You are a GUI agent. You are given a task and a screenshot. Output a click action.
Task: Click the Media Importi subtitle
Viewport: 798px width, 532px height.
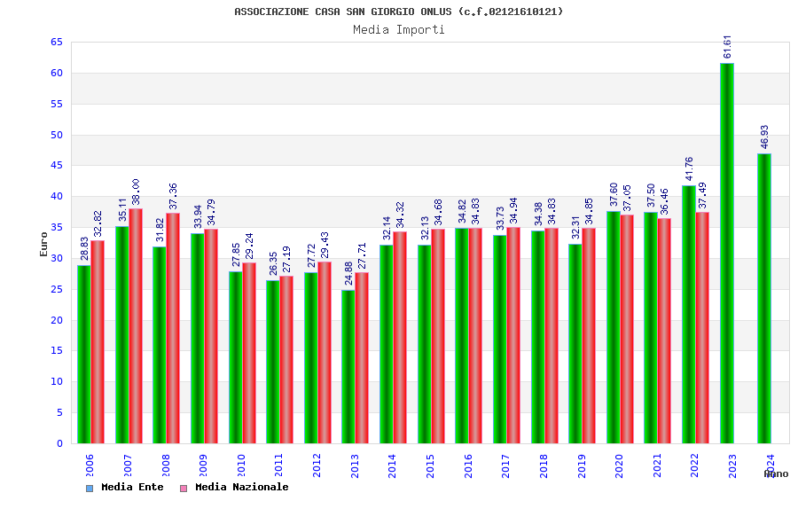coord(399,29)
